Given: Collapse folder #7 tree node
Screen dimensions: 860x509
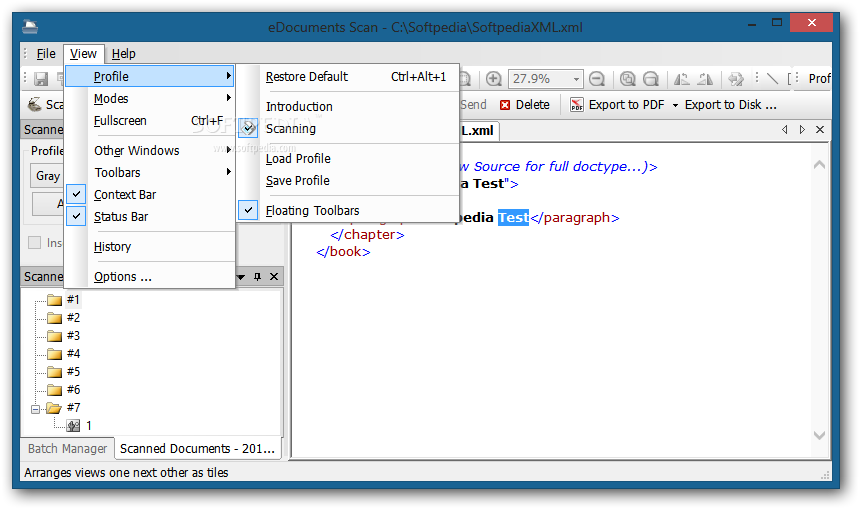Looking at the screenshot, I should coord(36,409).
